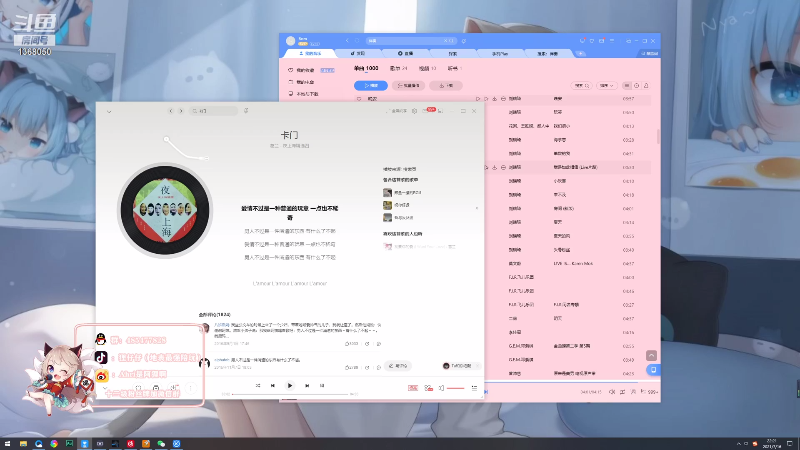The width and height of the screenshot is (800, 450).
Task: Skip to next track in player
Action: pyautogui.click(x=307, y=386)
